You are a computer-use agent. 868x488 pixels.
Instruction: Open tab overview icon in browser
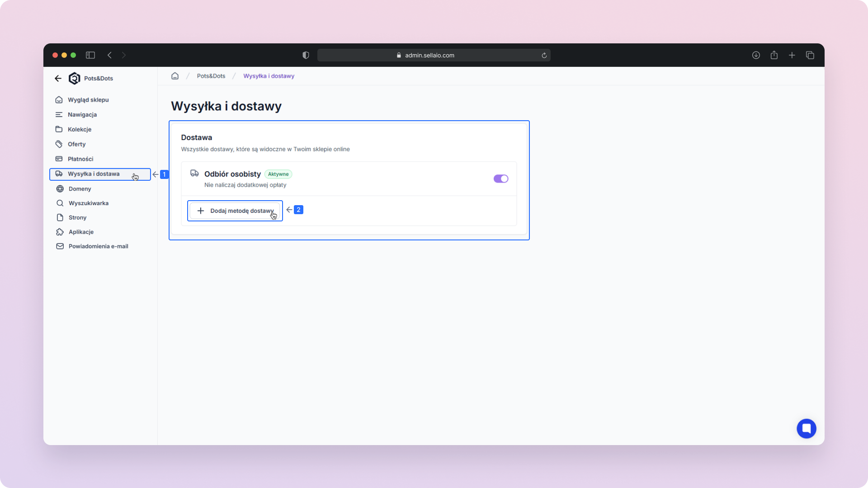click(x=810, y=55)
